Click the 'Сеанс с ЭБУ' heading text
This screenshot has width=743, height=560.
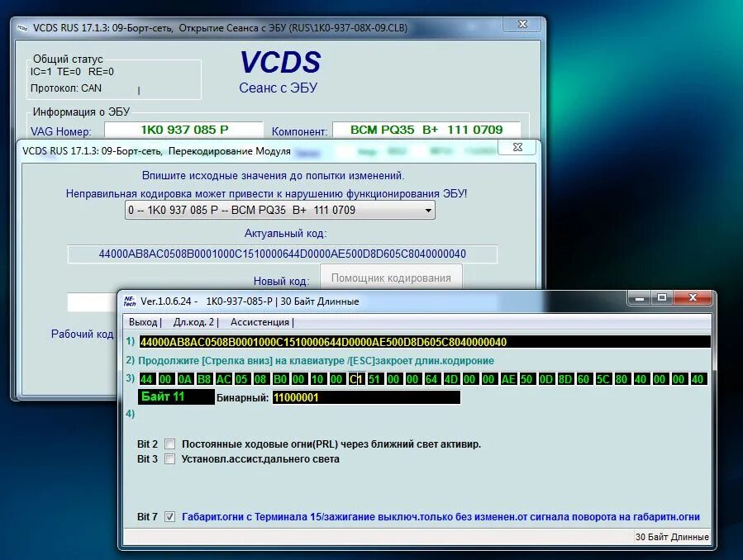(279, 88)
